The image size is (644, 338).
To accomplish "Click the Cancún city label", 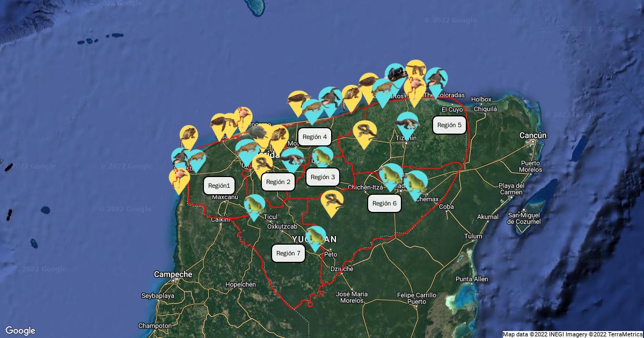I will coord(533,136).
